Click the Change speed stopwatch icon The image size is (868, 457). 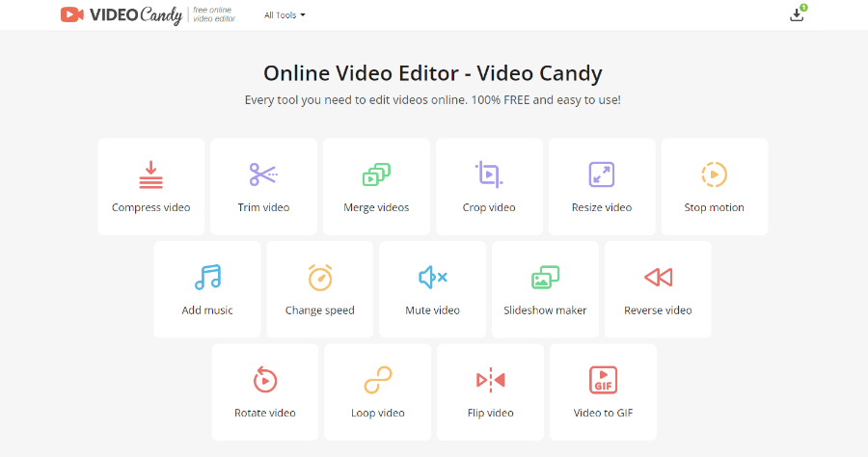click(320, 277)
